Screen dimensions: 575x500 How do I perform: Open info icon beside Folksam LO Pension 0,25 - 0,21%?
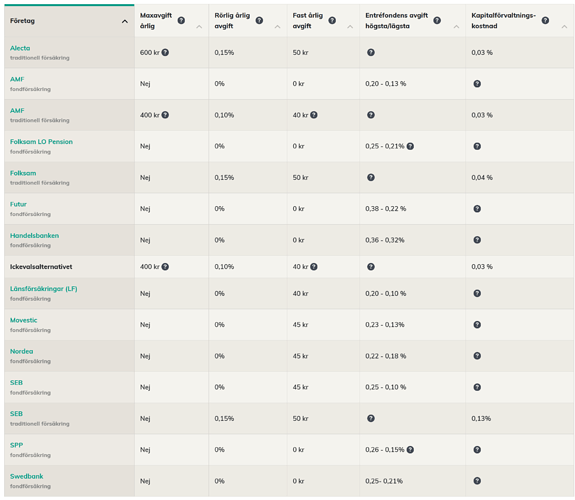click(410, 146)
